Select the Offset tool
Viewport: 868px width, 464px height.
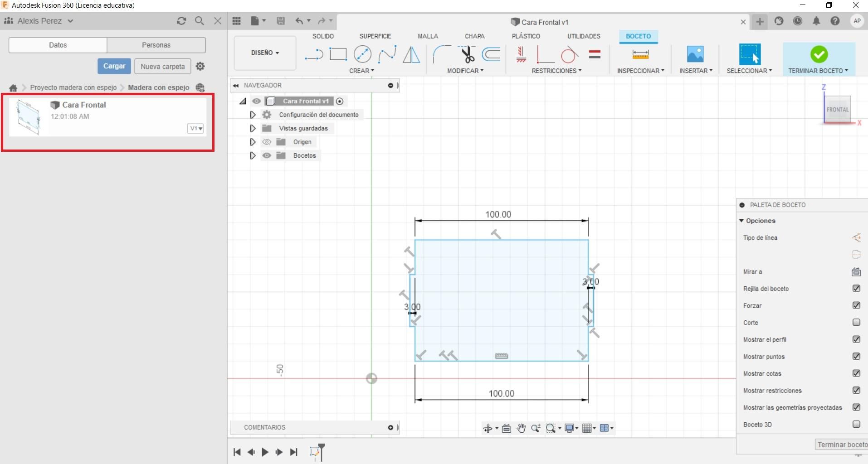click(x=491, y=54)
